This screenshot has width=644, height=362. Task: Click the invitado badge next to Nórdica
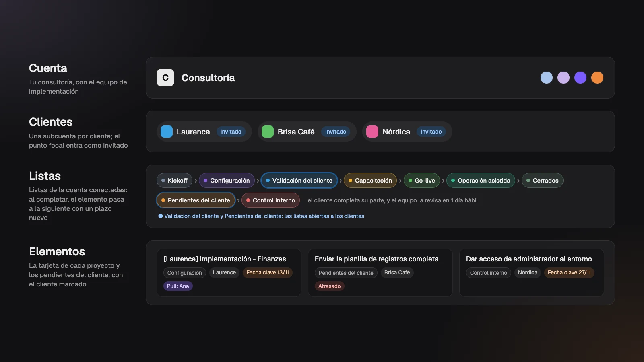[431, 132]
